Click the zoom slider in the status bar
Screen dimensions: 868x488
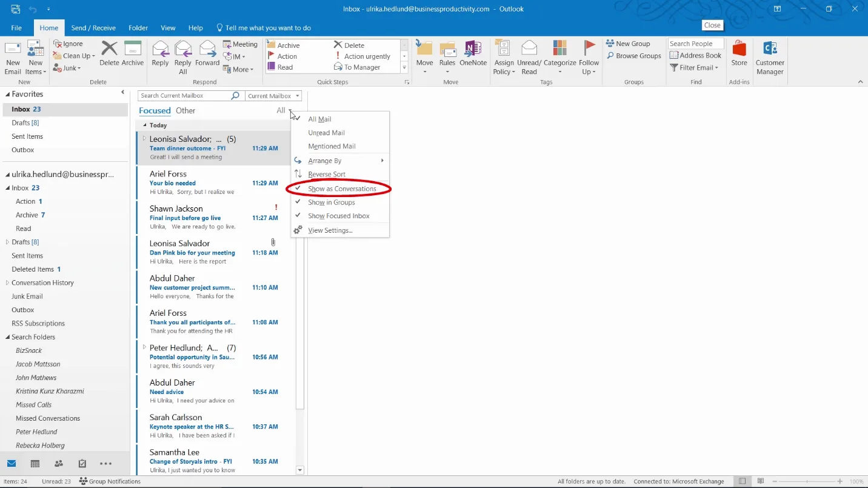(x=808, y=481)
